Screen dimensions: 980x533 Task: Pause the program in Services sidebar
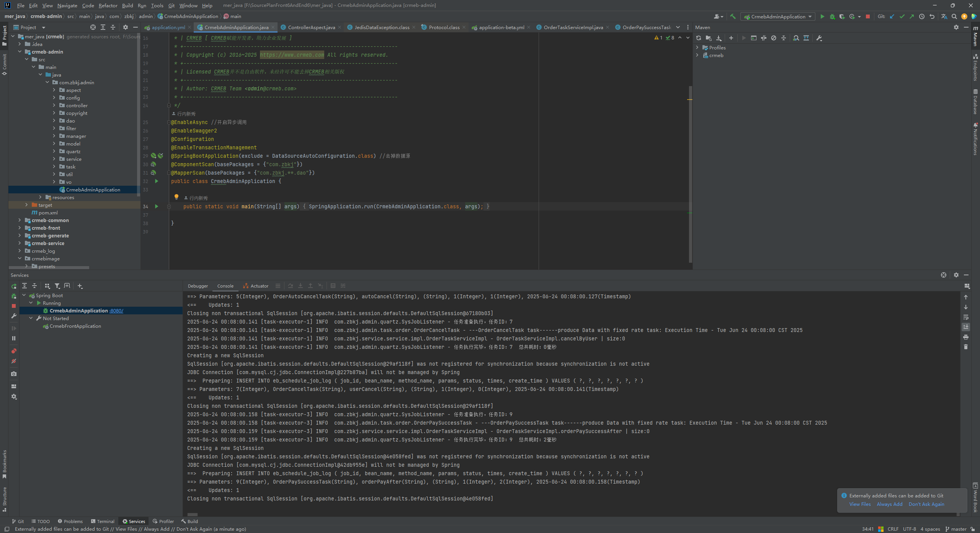[x=14, y=338]
